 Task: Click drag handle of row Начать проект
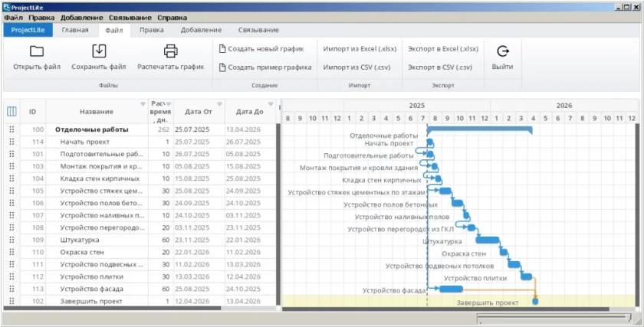click(x=11, y=142)
